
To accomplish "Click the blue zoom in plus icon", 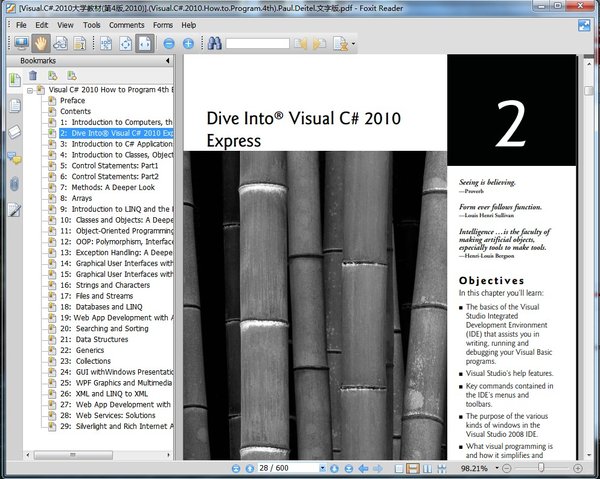I will coord(187,44).
